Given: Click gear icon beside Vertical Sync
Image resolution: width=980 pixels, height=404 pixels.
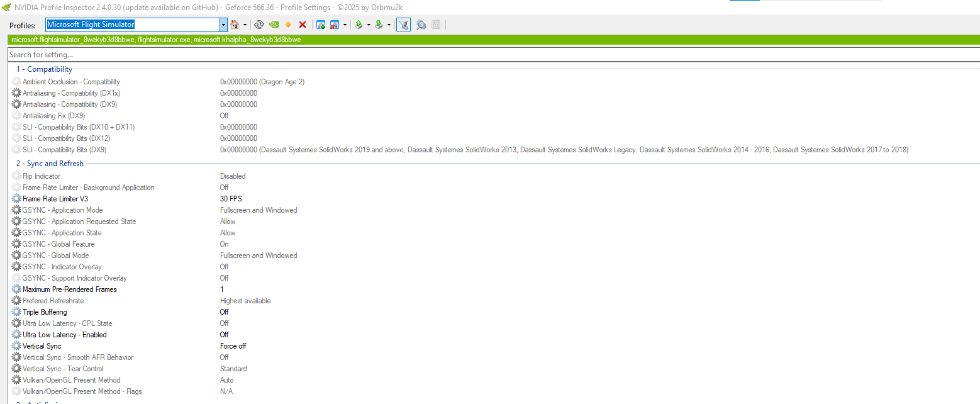Looking at the screenshot, I should [16, 346].
